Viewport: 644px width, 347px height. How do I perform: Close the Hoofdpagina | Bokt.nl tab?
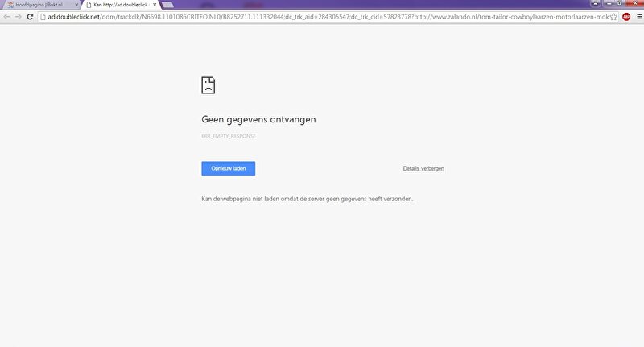[76, 5]
